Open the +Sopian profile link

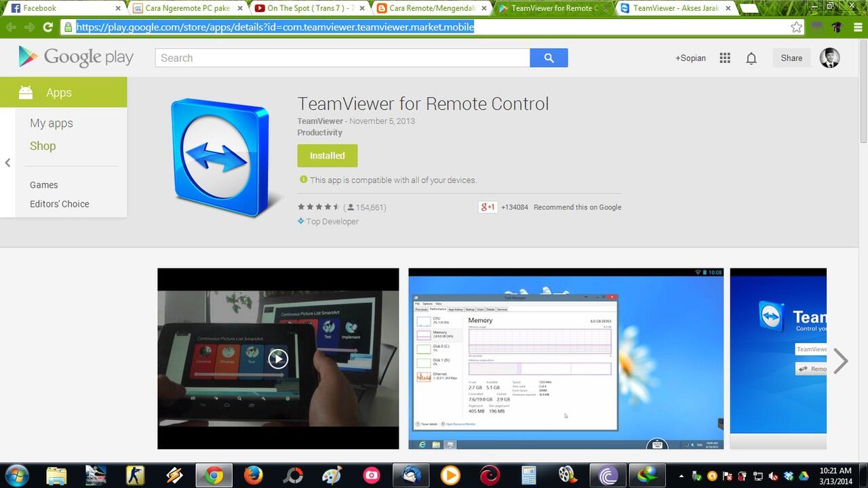tap(690, 58)
